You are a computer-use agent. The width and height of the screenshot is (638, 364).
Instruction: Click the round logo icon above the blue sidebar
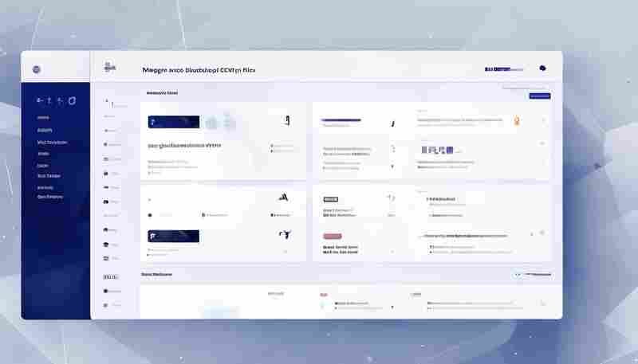coord(36,69)
